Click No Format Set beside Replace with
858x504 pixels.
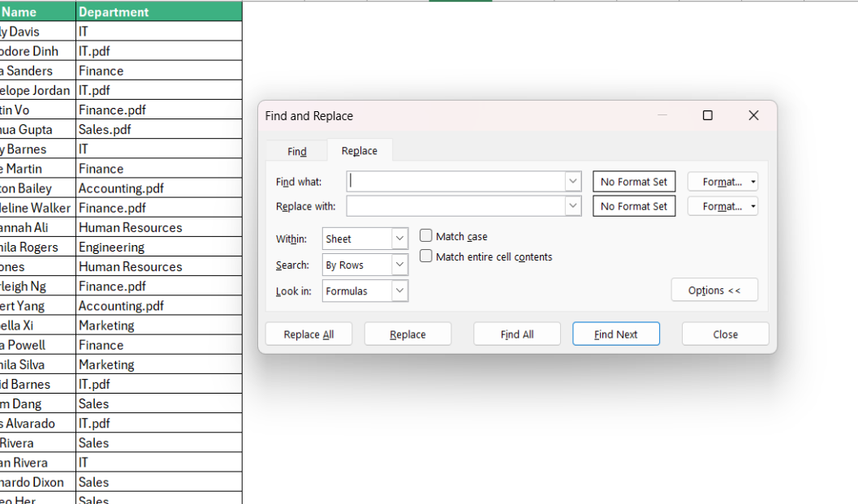click(x=634, y=205)
